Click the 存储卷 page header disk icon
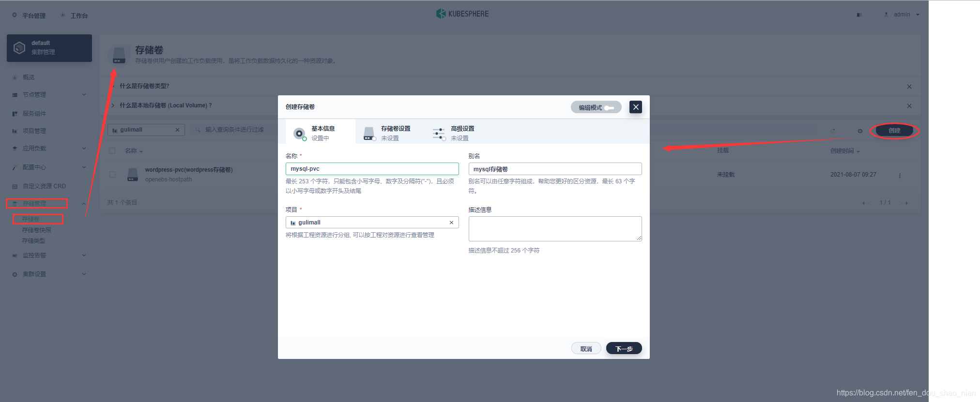 [119, 55]
